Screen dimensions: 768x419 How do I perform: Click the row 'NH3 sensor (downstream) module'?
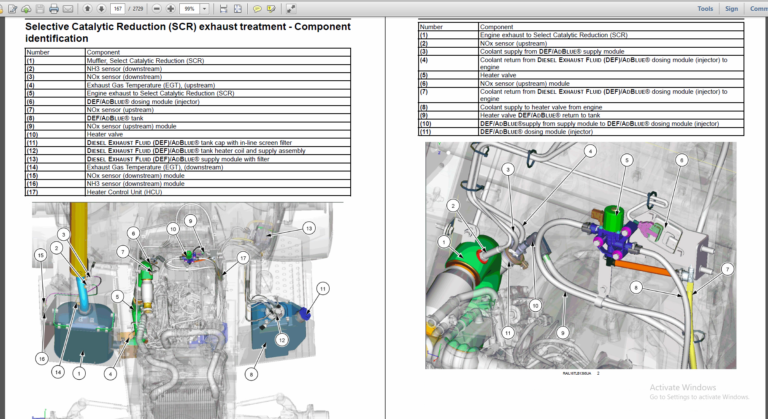188,184
